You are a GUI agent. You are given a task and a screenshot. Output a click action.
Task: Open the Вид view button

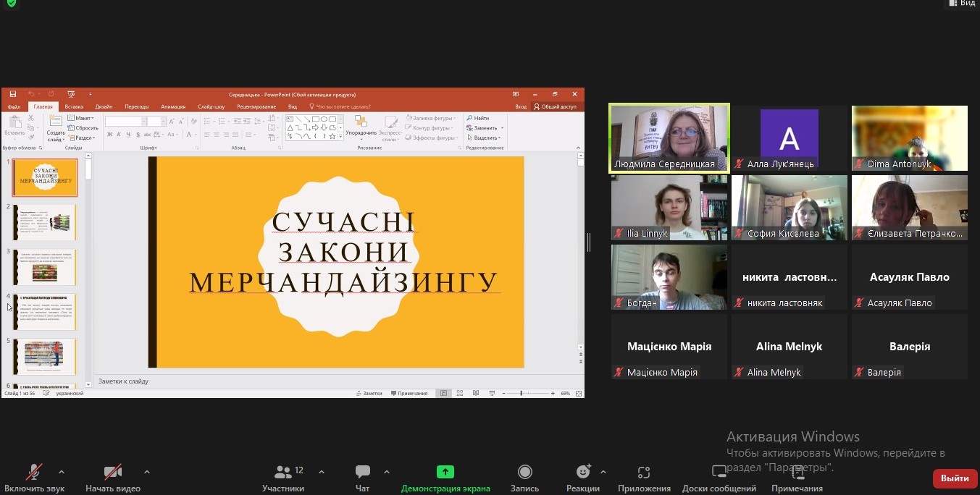962,4
